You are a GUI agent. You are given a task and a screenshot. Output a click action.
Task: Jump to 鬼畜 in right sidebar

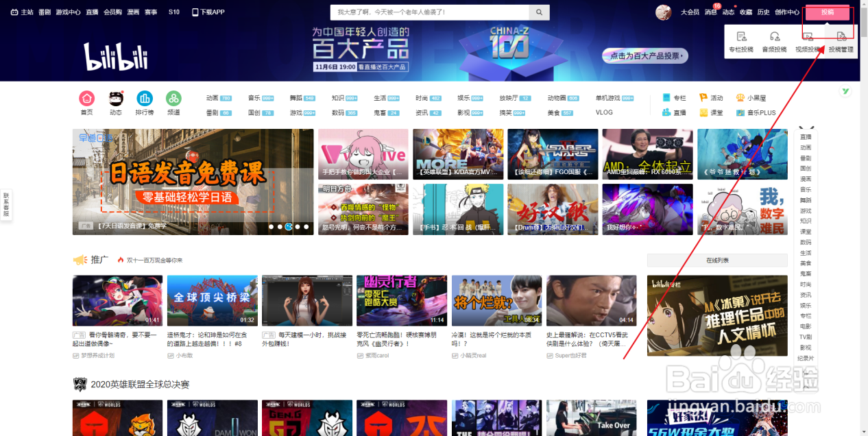[806, 274]
